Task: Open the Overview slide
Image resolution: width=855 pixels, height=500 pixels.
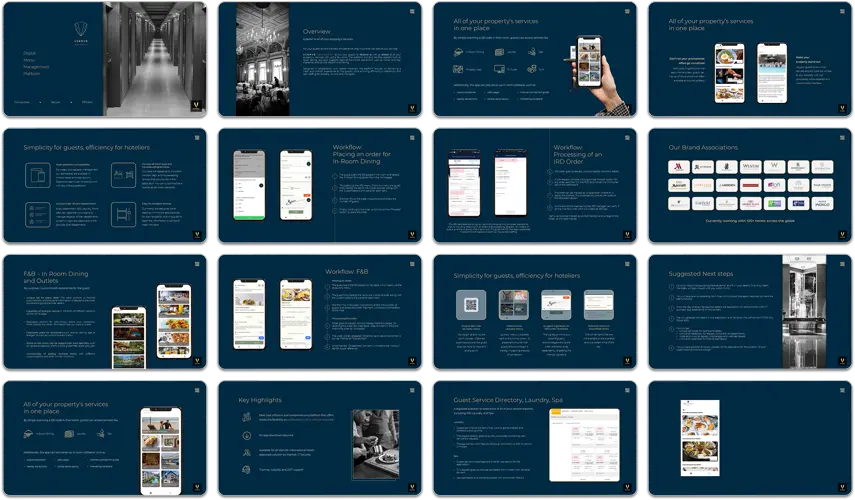Action: click(x=320, y=59)
